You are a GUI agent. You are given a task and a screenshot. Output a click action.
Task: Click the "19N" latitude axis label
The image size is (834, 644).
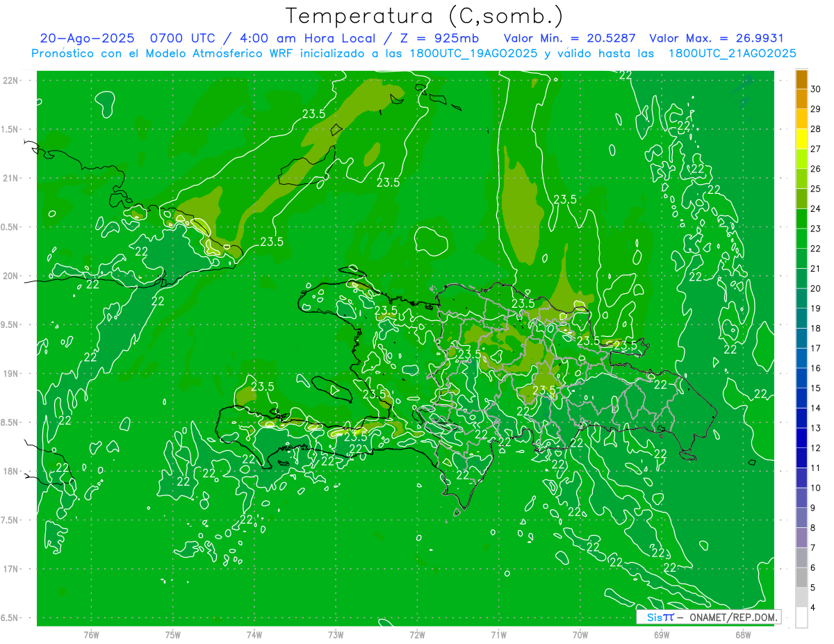pos(10,374)
